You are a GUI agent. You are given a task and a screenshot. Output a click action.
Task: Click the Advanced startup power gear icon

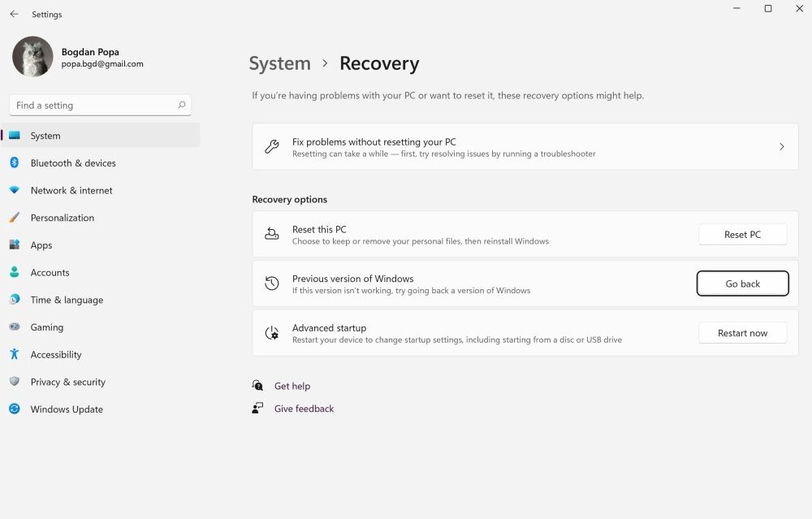(272, 333)
